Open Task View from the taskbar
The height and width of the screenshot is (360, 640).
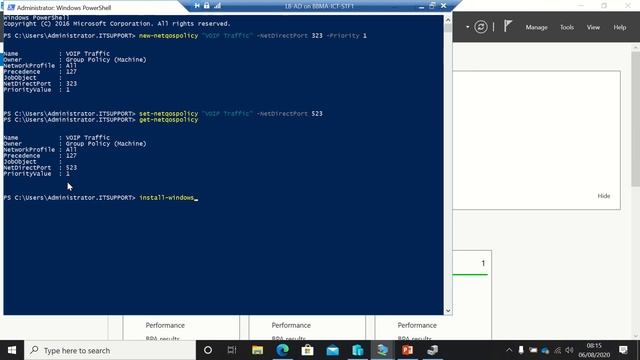[232, 350]
